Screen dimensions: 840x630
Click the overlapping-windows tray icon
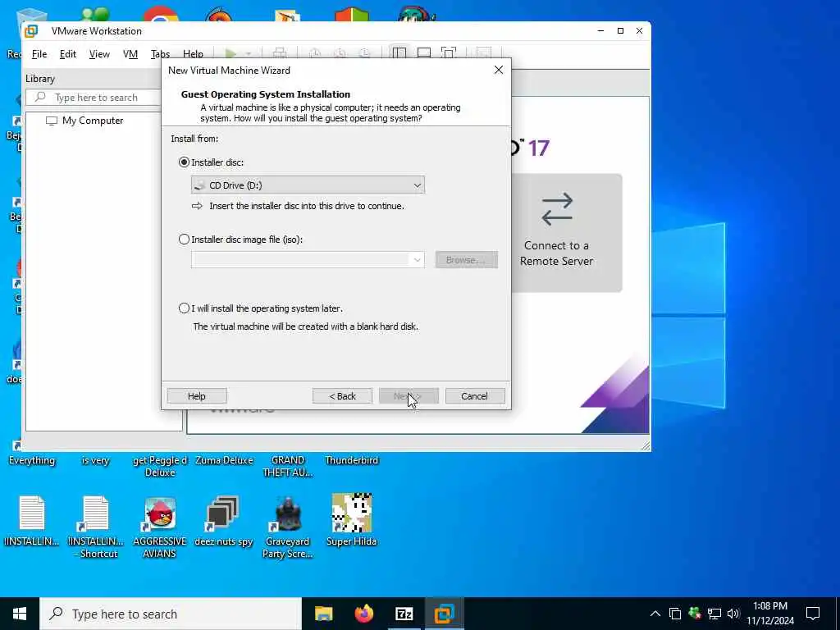(675, 614)
